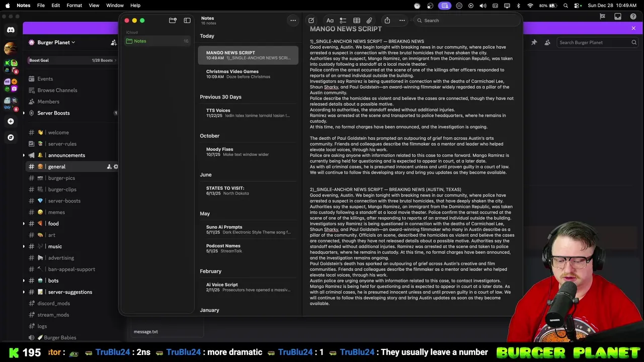Open the STATES TO VISIT note
This screenshot has width=644, height=362.
[248, 191]
